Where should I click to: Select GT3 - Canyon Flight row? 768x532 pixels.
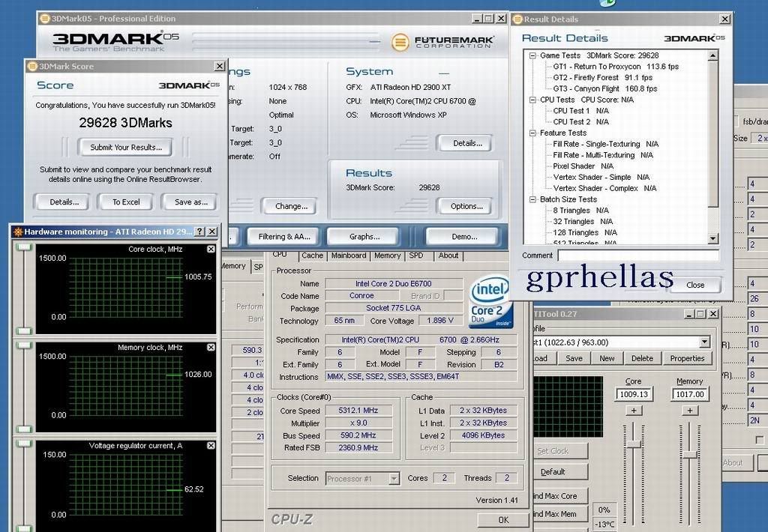605,89
